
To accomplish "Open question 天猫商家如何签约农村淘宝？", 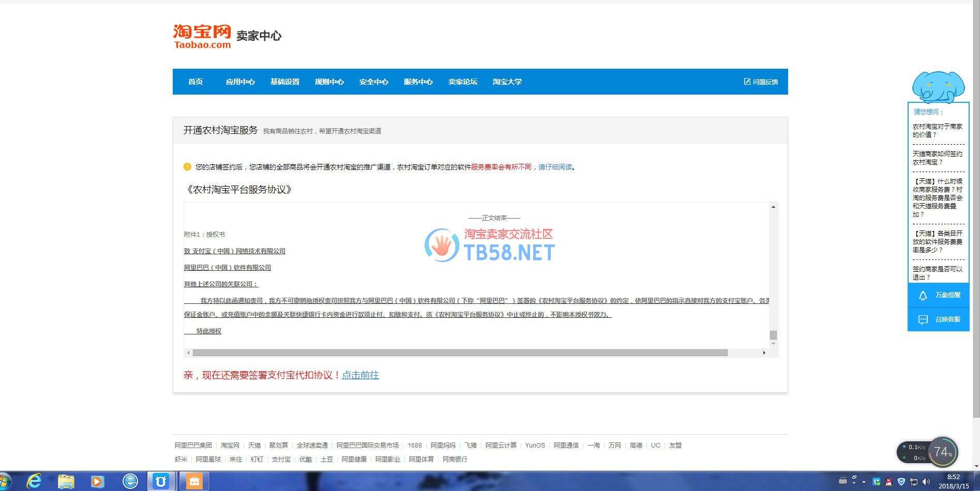I will point(938,158).
